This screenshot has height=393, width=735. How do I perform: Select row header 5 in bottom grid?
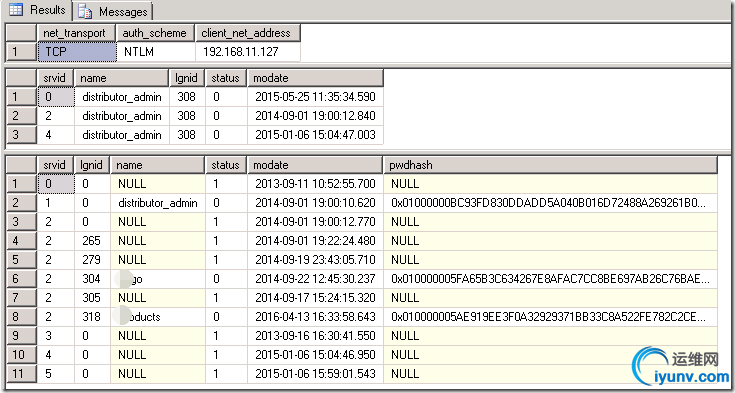(x=22, y=259)
